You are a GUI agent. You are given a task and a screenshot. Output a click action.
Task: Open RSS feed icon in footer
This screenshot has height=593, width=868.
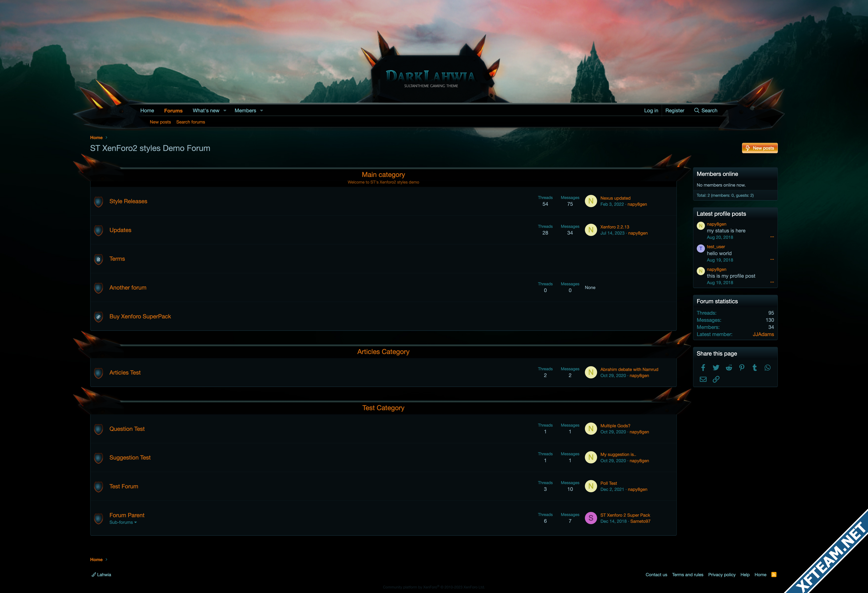click(x=774, y=575)
